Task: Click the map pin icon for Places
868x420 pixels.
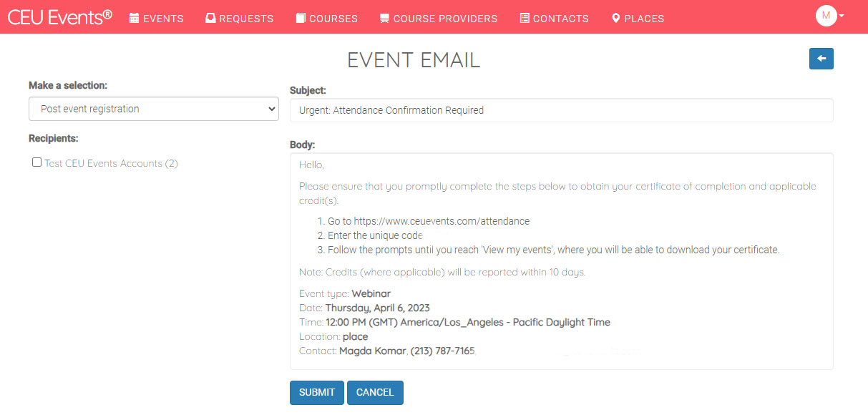Action: coord(616,19)
